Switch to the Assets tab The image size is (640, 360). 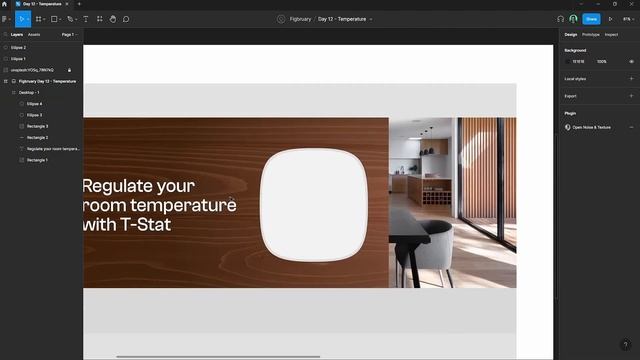click(34, 35)
